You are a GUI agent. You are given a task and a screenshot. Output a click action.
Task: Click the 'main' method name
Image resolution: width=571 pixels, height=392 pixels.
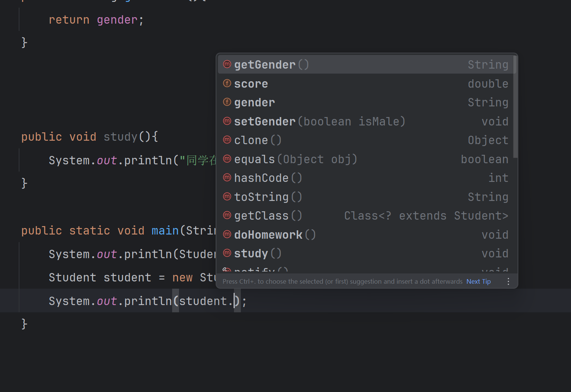(x=165, y=230)
